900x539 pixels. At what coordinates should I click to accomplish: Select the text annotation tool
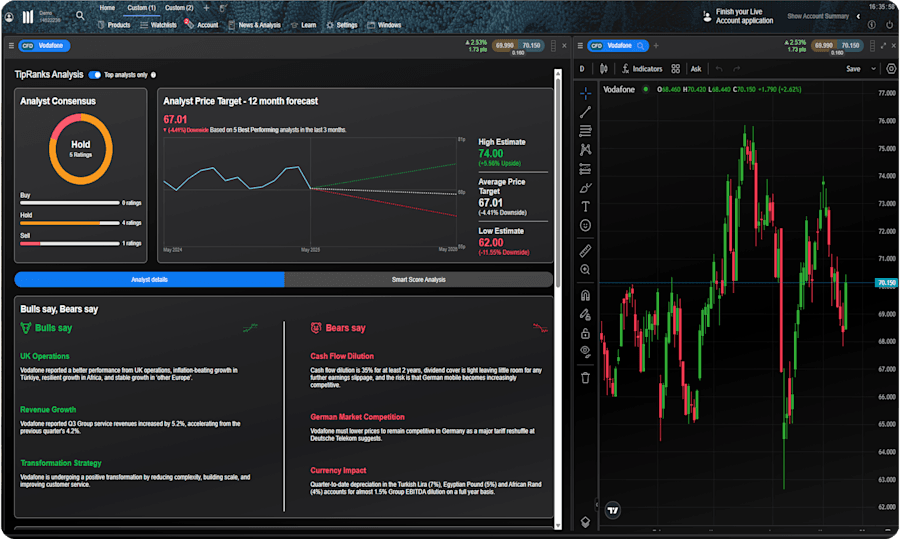pyautogui.click(x=586, y=206)
